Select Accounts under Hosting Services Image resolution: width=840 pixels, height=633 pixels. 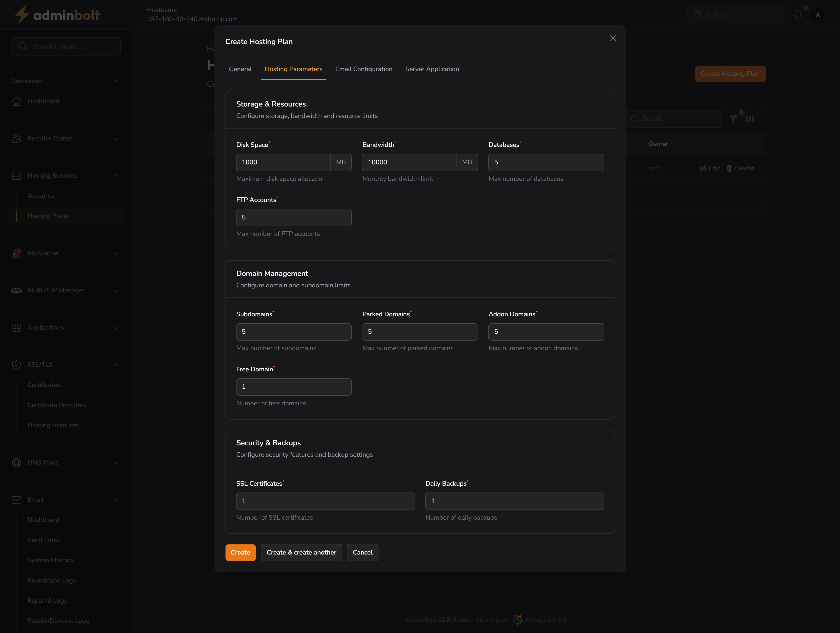tap(41, 196)
